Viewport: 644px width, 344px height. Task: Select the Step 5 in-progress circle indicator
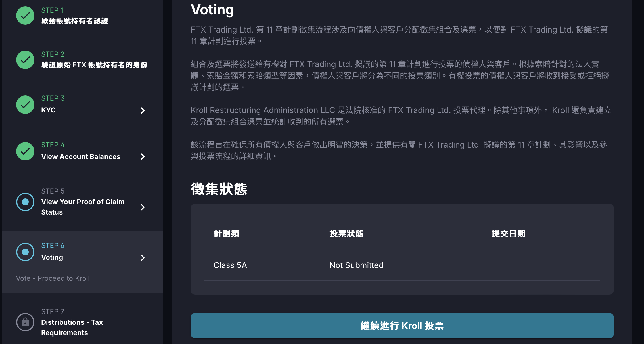click(x=25, y=202)
